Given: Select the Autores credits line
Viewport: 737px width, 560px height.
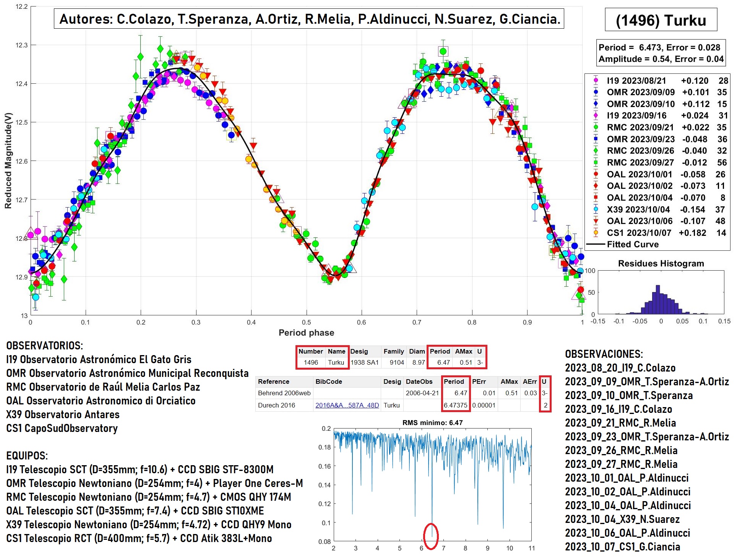Looking at the screenshot, I should click(309, 19).
